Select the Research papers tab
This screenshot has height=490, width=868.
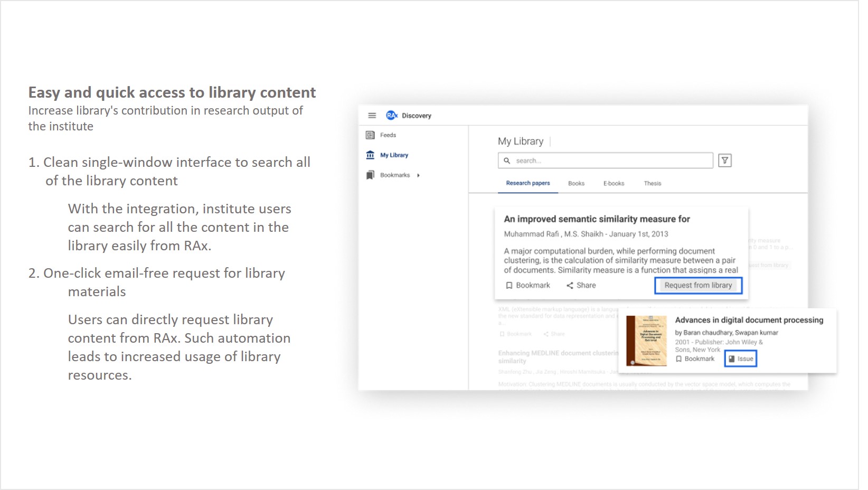(x=527, y=183)
